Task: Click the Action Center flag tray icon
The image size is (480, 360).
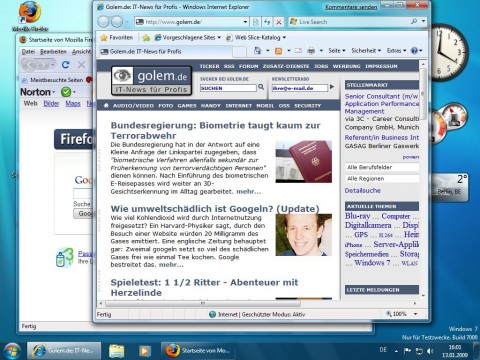Action: pos(407,351)
